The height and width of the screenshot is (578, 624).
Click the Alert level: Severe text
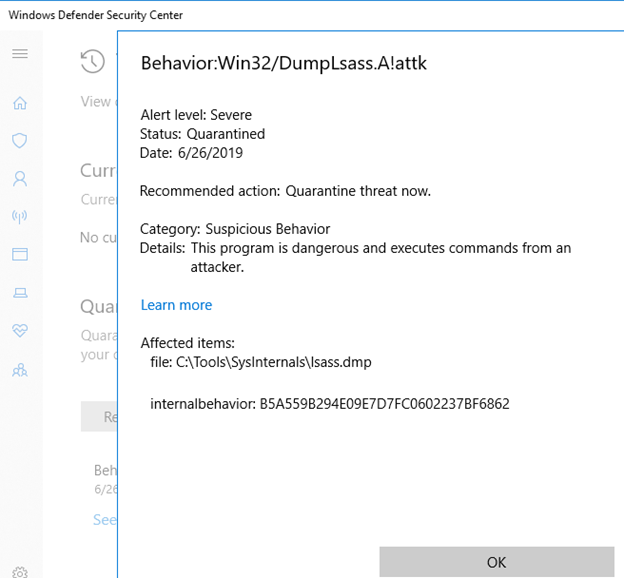pyautogui.click(x=196, y=115)
